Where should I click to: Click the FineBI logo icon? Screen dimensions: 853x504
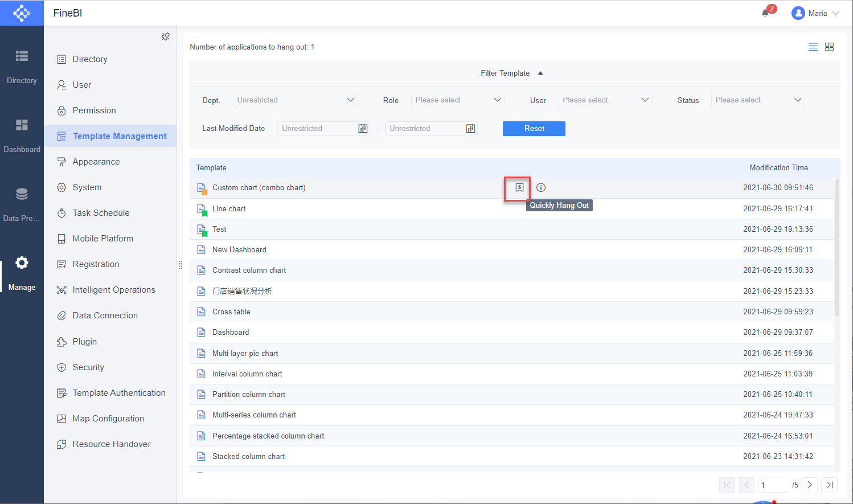(x=22, y=13)
